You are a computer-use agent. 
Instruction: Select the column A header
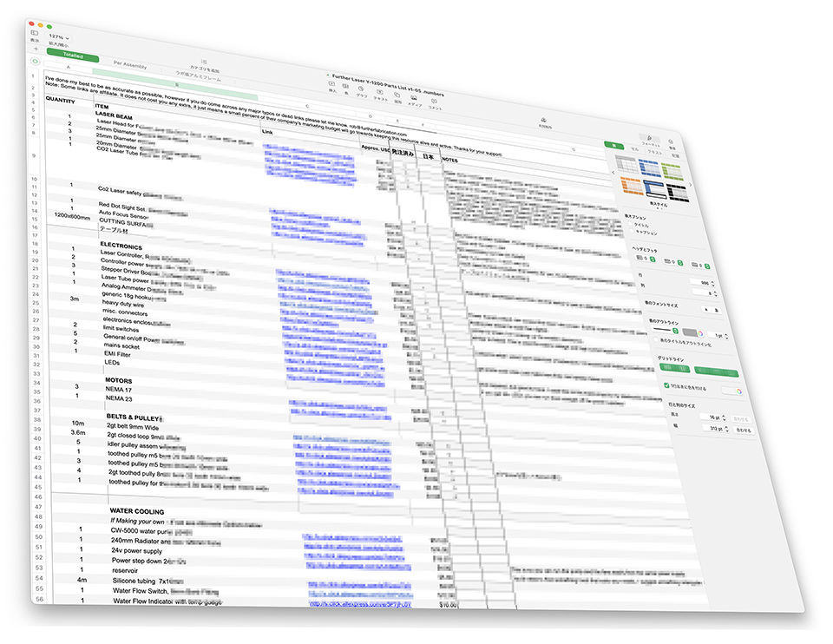[68, 67]
